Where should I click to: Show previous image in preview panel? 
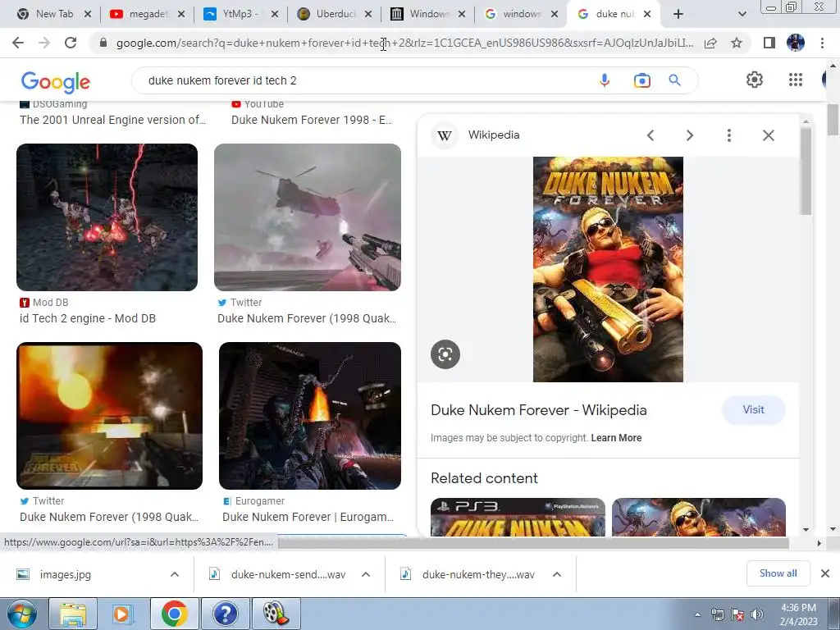[651, 135]
